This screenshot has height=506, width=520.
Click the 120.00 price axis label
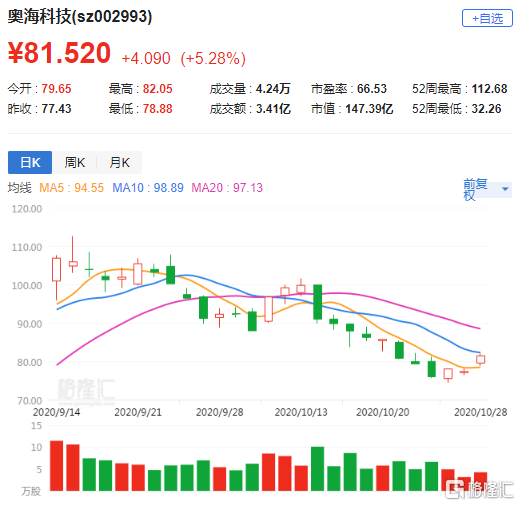tap(27, 209)
